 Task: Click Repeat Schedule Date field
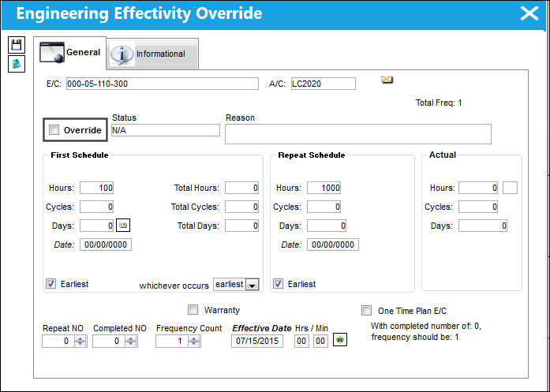click(x=333, y=245)
